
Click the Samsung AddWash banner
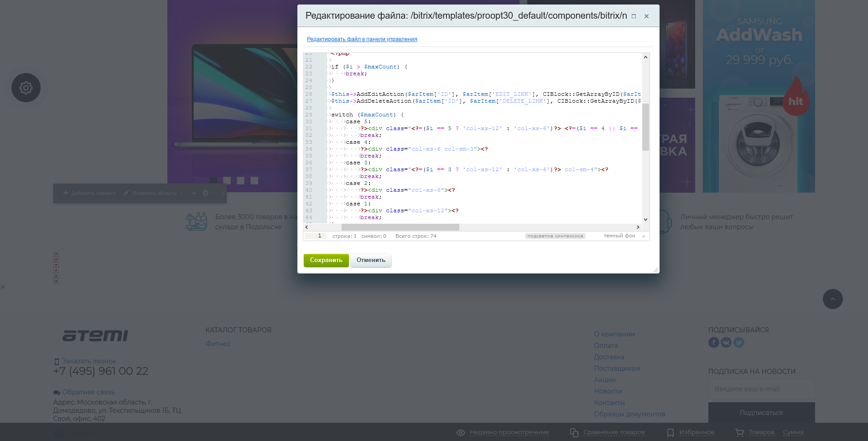[759, 96]
